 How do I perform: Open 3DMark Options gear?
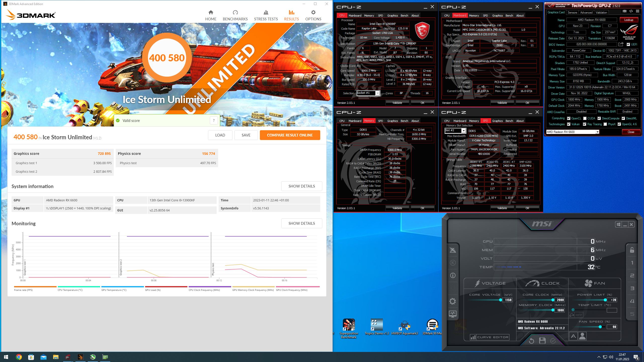(313, 15)
